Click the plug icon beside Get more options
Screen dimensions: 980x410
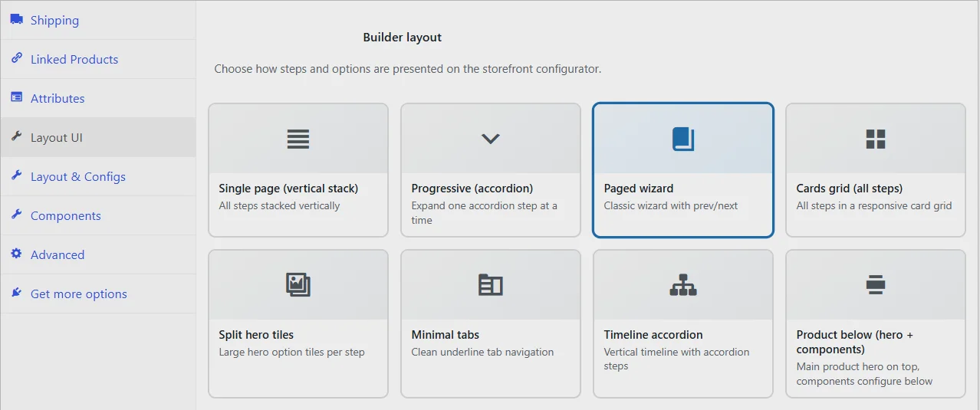point(16,293)
